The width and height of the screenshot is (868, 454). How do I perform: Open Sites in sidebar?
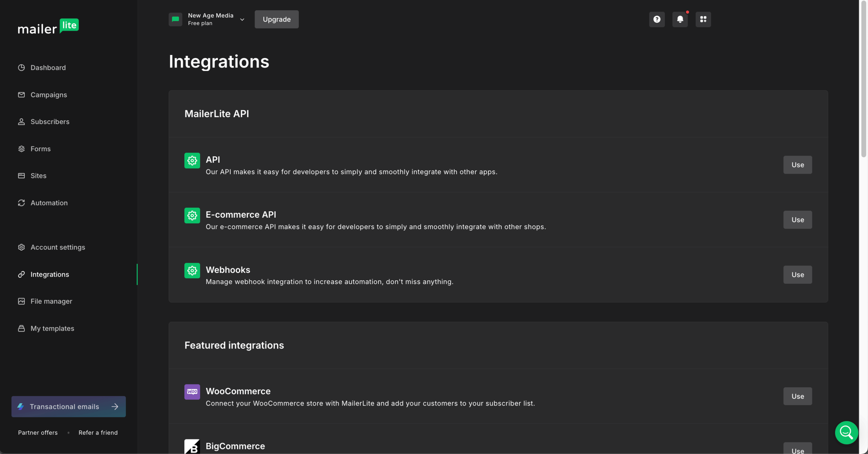click(x=38, y=176)
